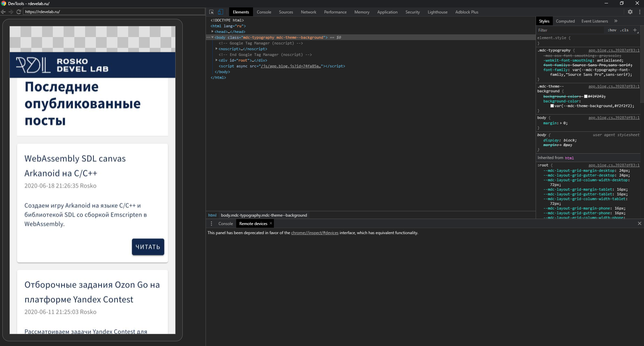Open the Adblock Plus tab
Screen dimensions: 644x346
point(467,12)
